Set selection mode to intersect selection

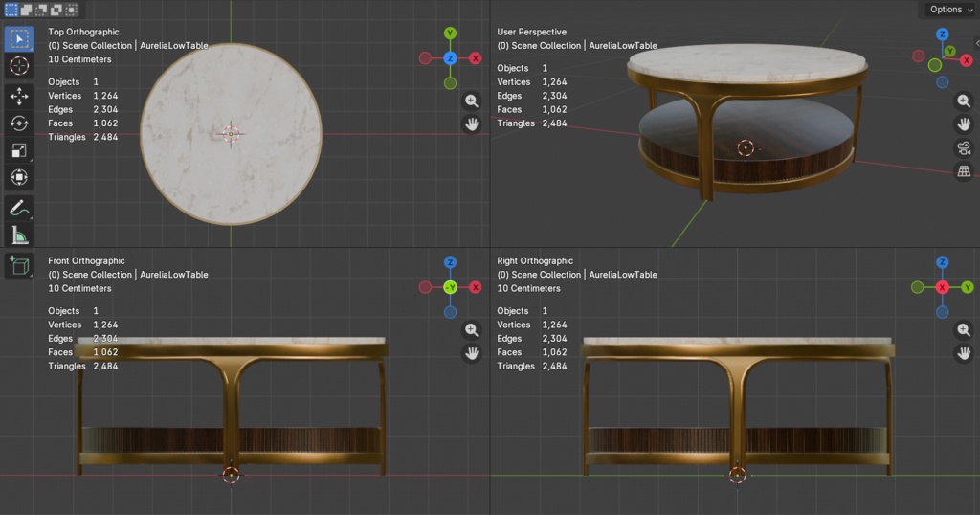[x=71, y=10]
